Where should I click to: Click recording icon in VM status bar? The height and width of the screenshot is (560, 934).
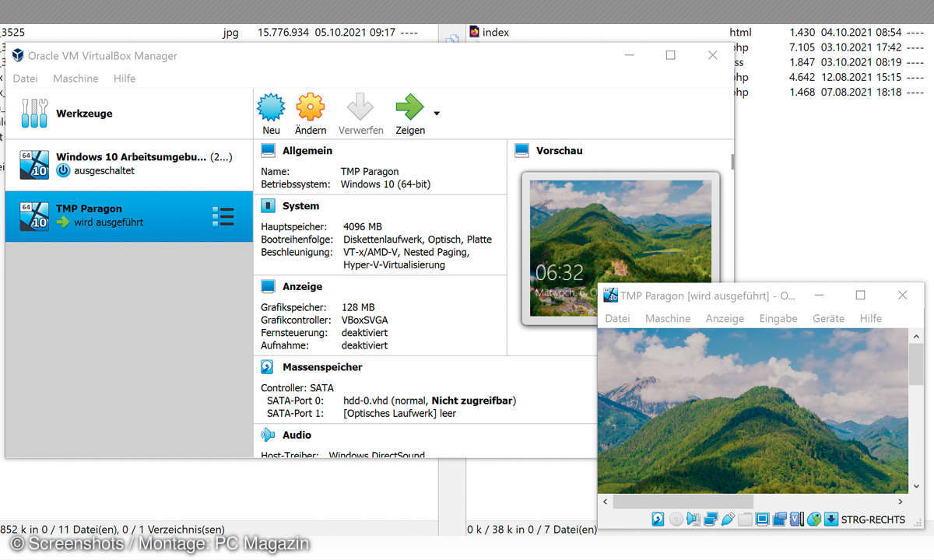pos(779,519)
